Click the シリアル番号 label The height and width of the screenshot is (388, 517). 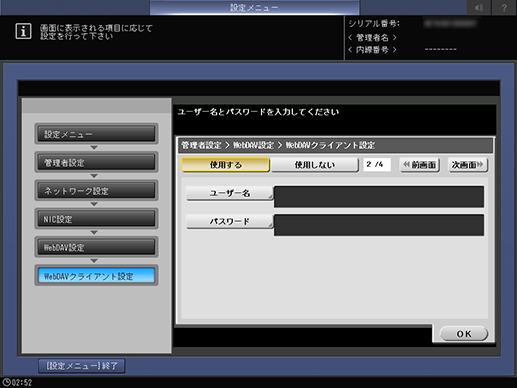[374, 24]
